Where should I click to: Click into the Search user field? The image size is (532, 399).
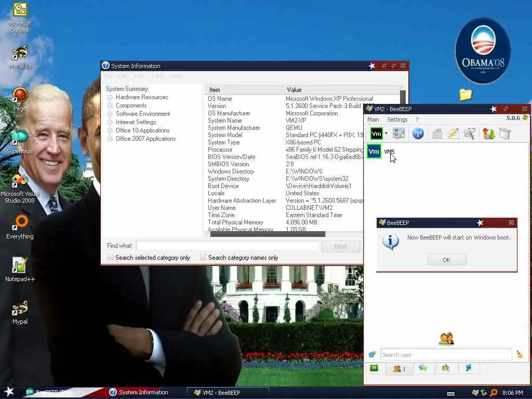tap(446, 354)
